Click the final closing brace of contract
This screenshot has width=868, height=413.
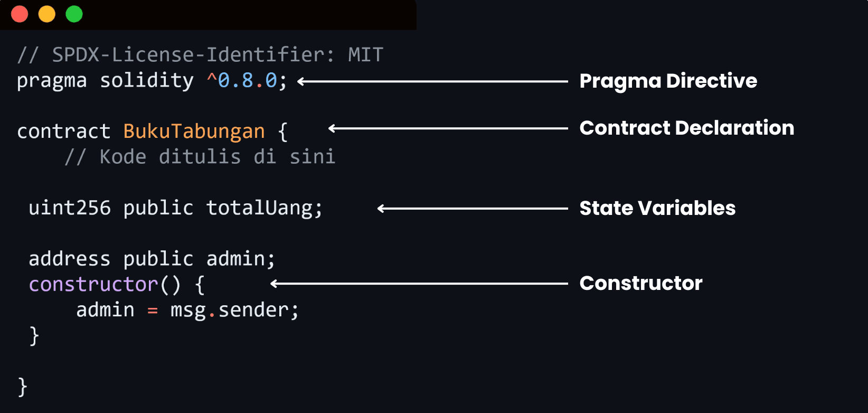22,387
